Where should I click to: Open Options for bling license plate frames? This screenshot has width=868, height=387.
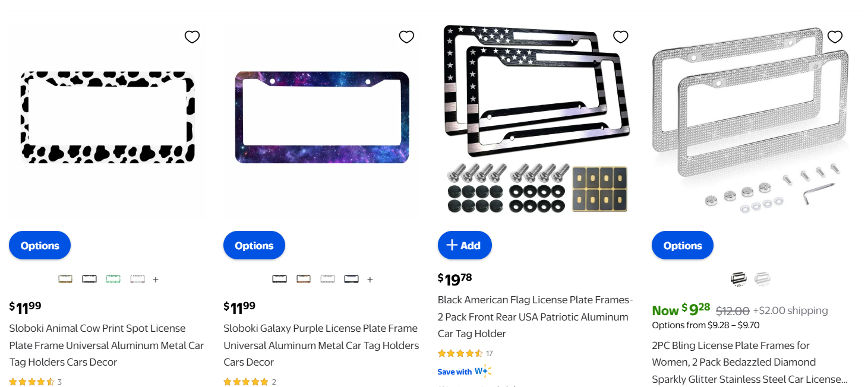682,246
